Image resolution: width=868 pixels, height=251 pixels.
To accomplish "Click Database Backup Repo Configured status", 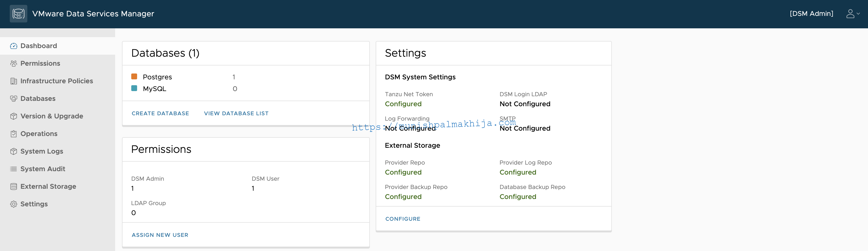I will [518, 197].
